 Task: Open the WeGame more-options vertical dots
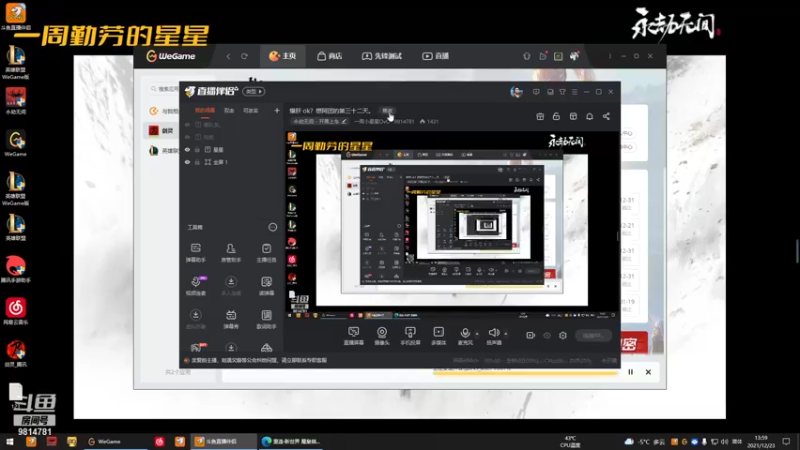point(610,56)
